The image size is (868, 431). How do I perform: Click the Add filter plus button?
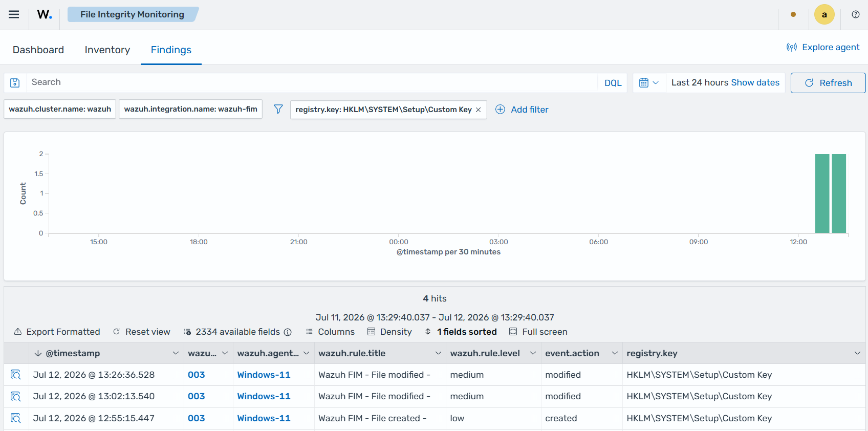[x=522, y=110]
